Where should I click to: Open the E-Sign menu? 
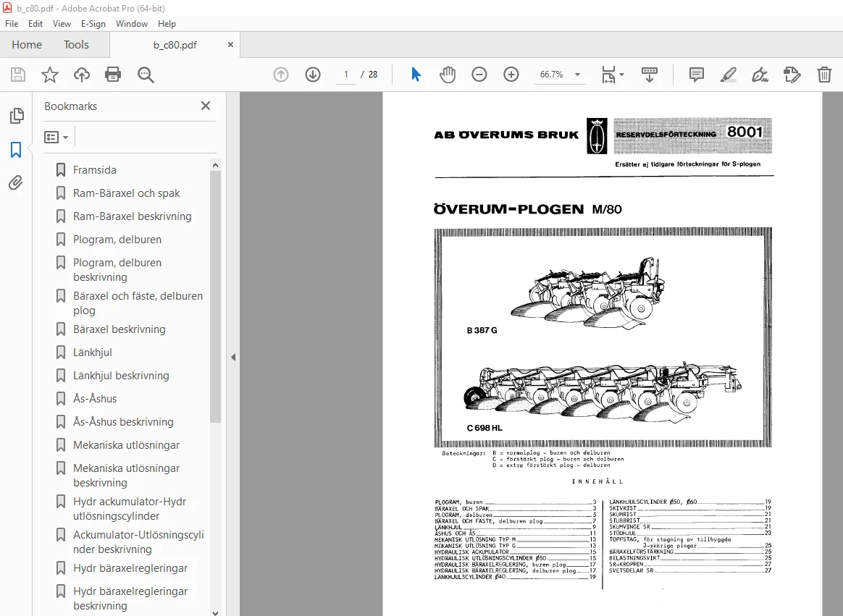click(93, 24)
